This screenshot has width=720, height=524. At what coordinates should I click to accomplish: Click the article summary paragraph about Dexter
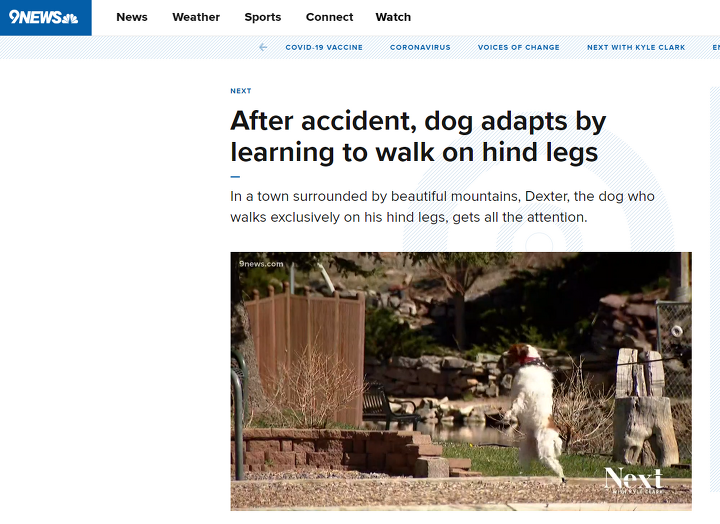coord(442,207)
